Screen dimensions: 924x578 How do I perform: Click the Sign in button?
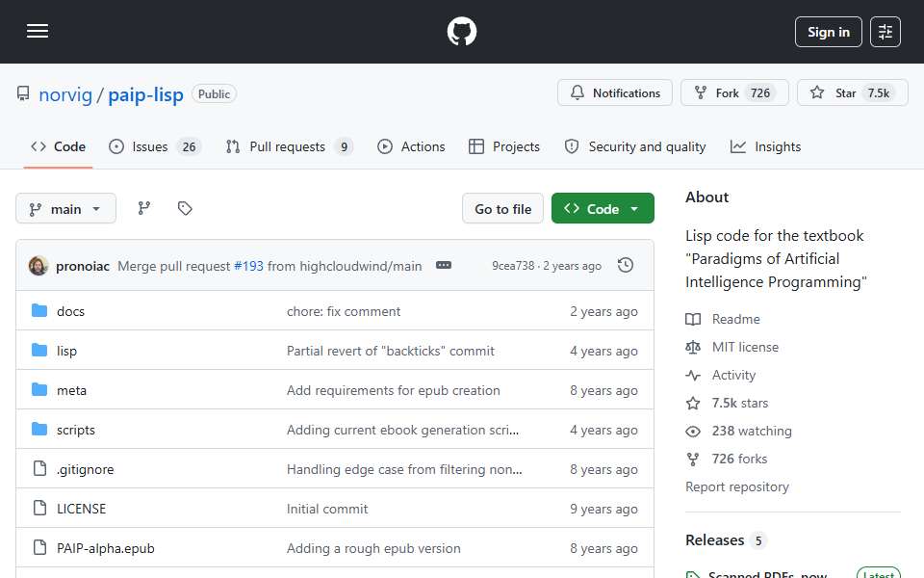click(828, 32)
